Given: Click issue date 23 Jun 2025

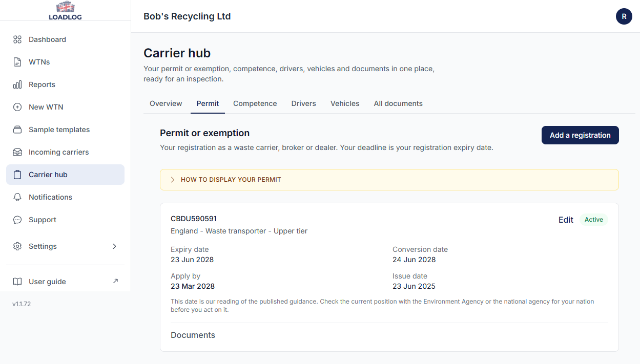Looking at the screenshot, I should 414,286.
